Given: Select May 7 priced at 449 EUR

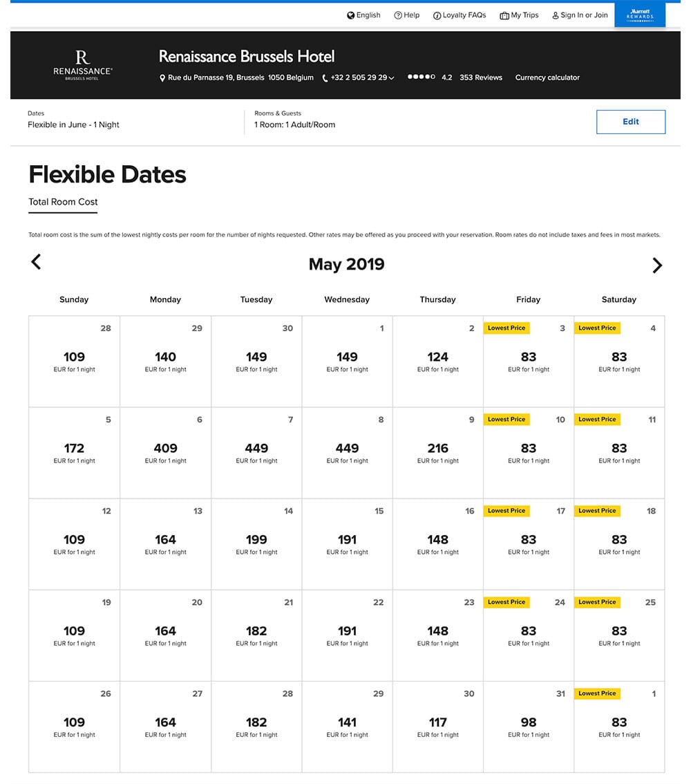Looking at the screenshot, I should click(256, 453).
